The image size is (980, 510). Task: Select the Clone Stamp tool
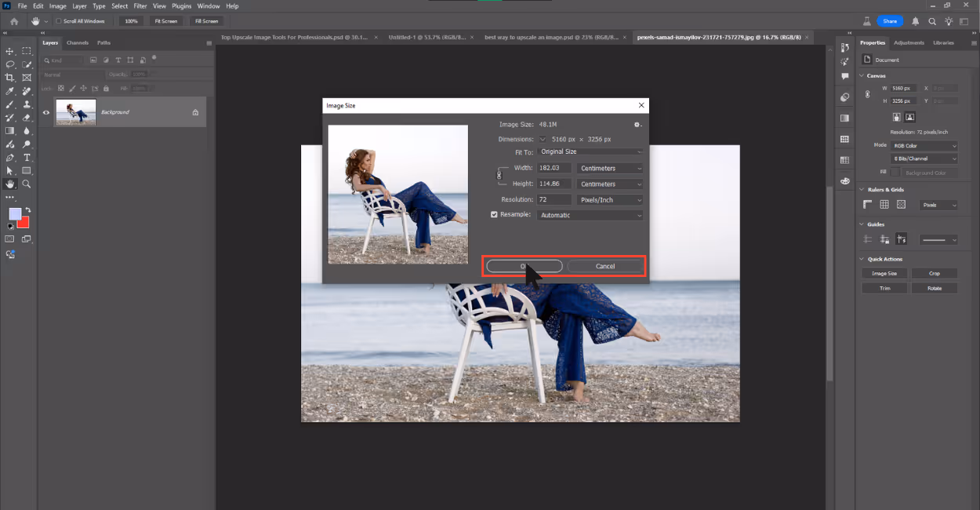[x=27, y=104]
